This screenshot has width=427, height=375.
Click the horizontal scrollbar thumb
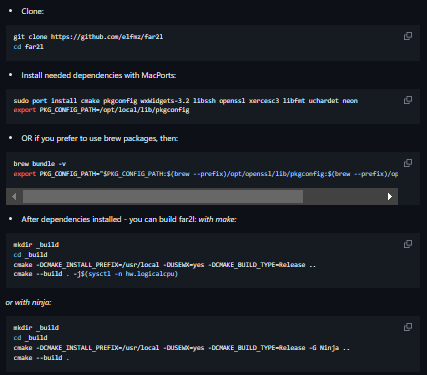tap(163, 197)
